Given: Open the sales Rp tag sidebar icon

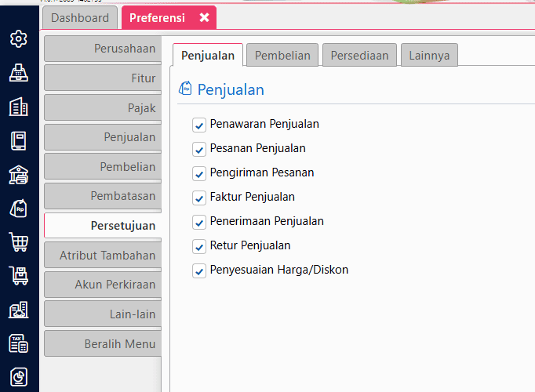Looking at the screenshot, I should (x=18, y=209).
